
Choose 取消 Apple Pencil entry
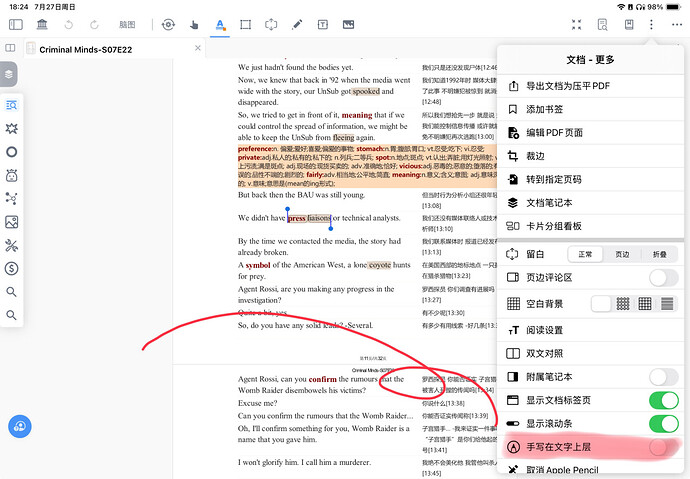590,469
